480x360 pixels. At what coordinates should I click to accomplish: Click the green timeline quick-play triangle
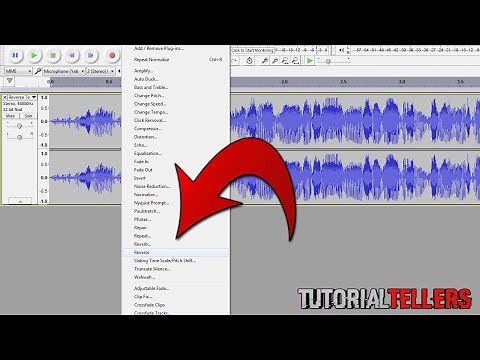tap(10, 81)
